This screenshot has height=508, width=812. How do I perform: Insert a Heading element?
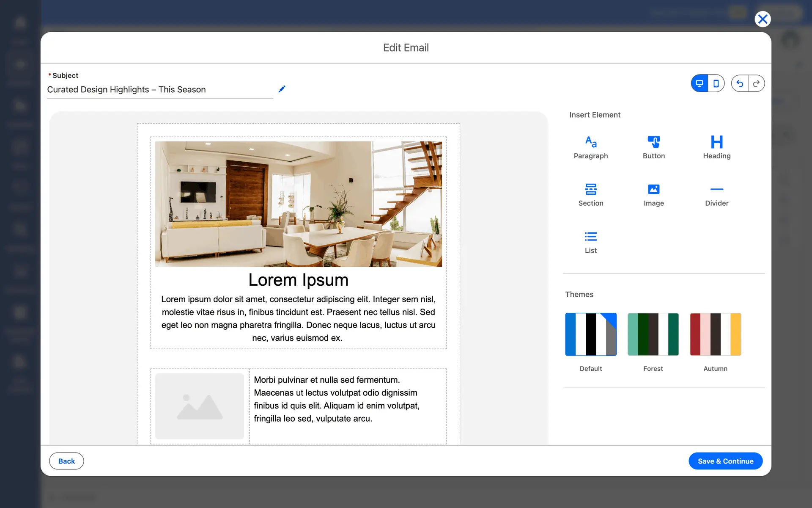[x=716, y=147]
